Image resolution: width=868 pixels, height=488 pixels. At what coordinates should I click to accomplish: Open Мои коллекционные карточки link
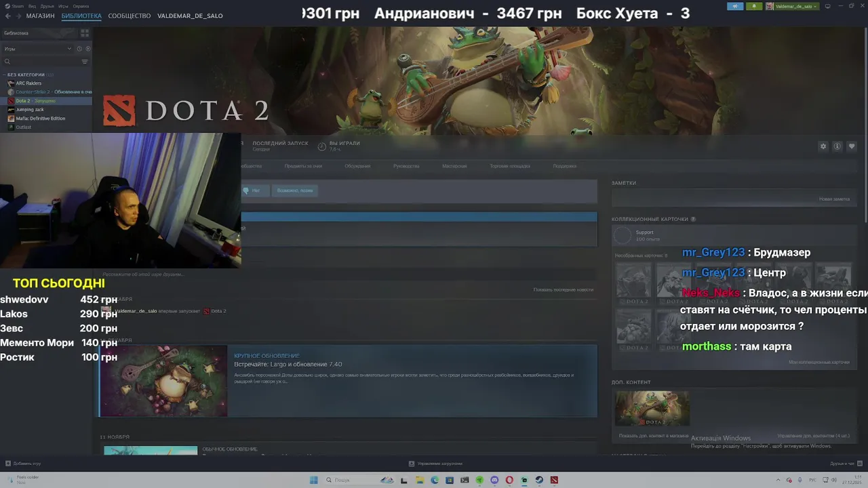[819, 362]
